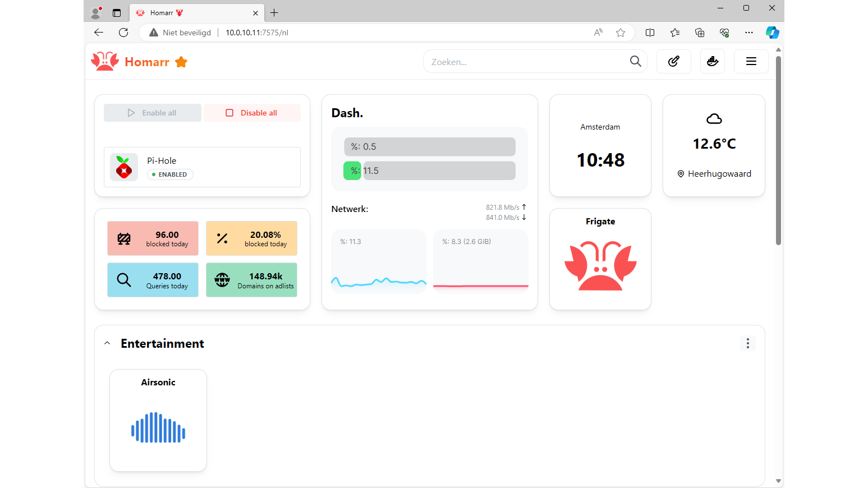Open the hamburger menu on the right
This screenshot has width=868, height=488.
pyautogui.click(x=751, y=61)
